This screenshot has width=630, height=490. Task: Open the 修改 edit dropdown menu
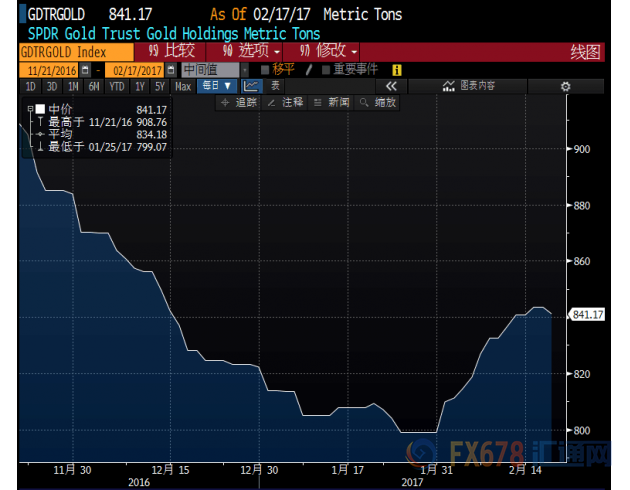(x=328, y=51)
